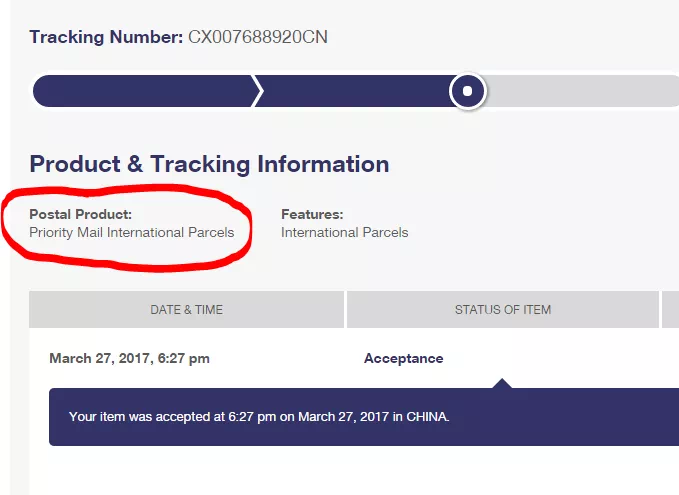The image size is (679, 495).
Task: Click the 'Tracking Number:' label
Action: click(x=106, y=38)
